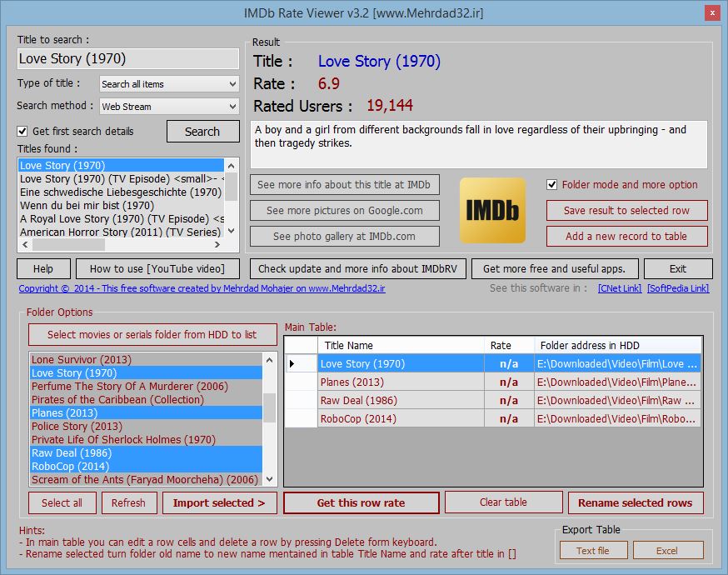Toggle Get first search details checkbox
Viewport: 728px width, 575px height.
22,132
